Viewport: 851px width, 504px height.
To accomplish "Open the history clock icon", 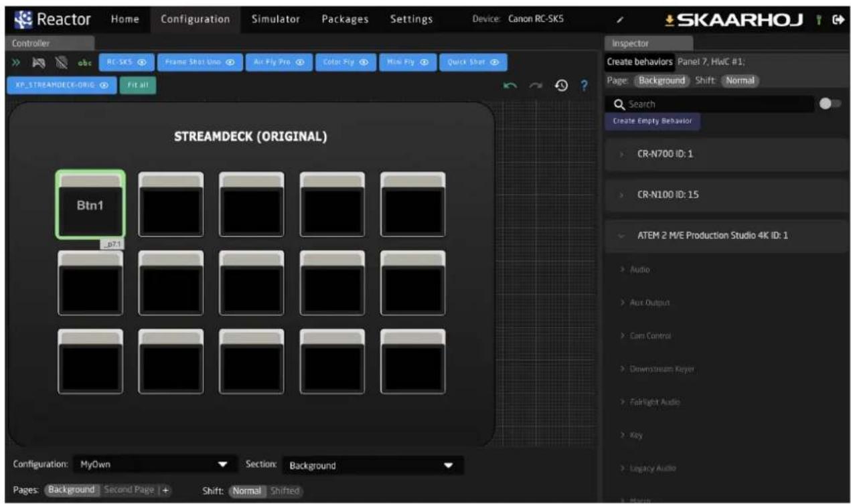I will (x=560, y=86).
